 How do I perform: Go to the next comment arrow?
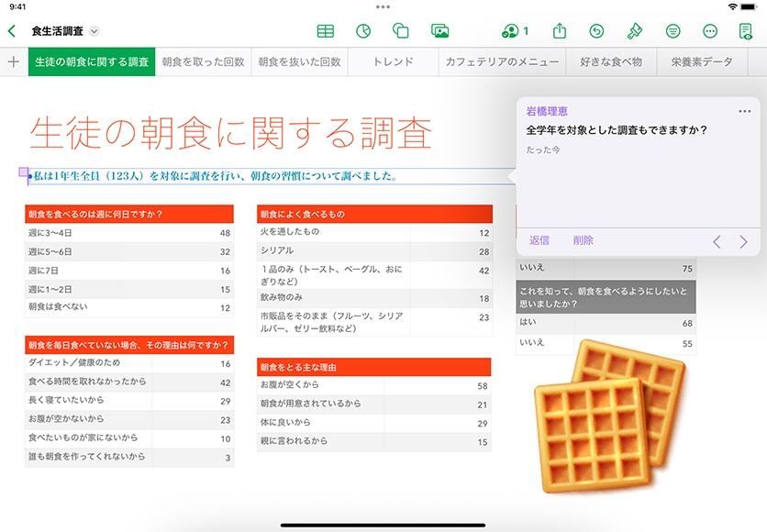[x=743, y=242]
